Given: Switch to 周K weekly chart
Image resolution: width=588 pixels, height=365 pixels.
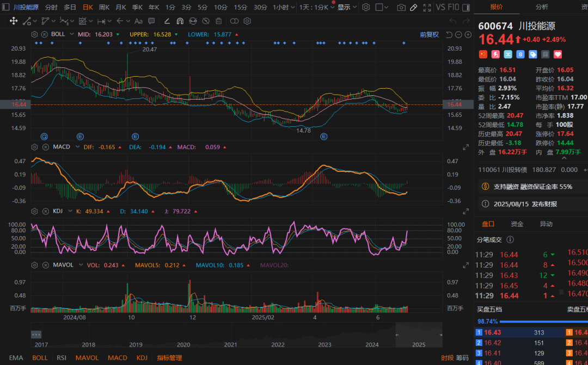Looking at the screenshot, I should (x=104, y=7).
